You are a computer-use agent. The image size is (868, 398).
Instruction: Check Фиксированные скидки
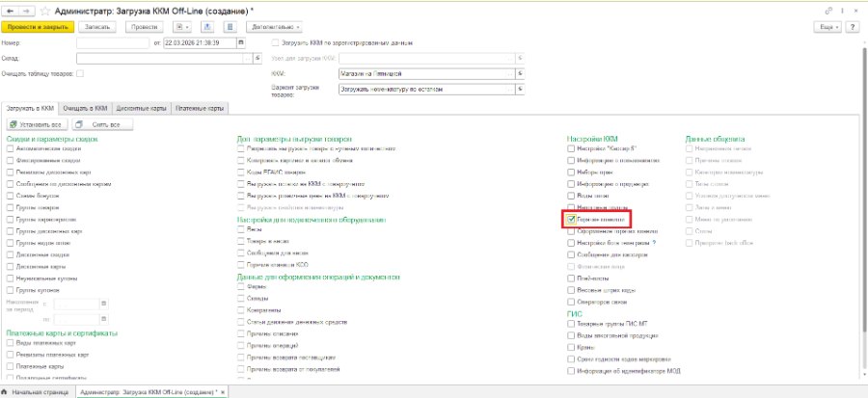pyautogui.click(x=11, y=160)
